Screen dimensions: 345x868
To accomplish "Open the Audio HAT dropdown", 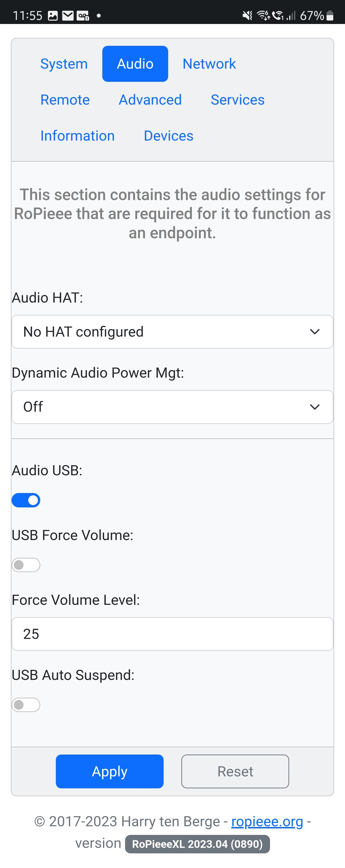I will [x=172, y=332].
